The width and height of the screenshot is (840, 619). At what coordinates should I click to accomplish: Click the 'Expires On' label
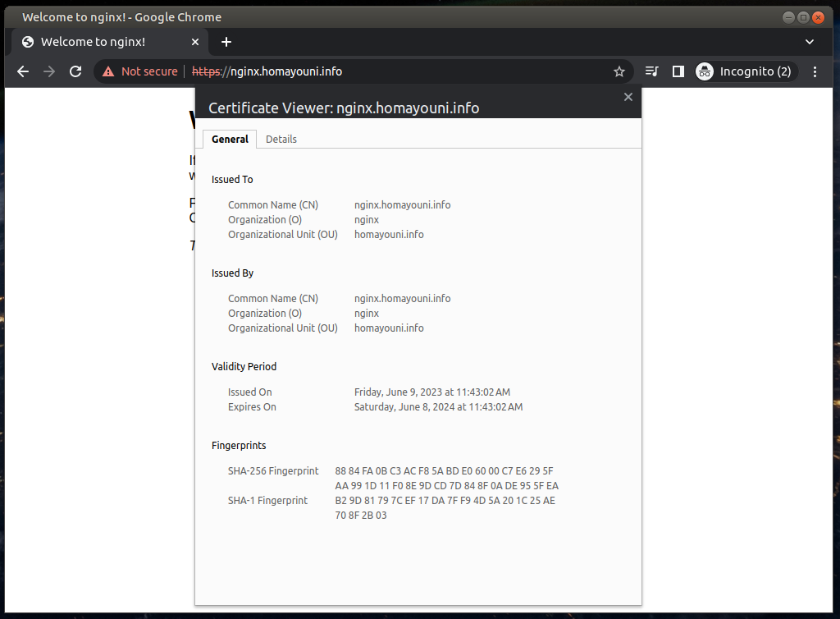pos(252,406)
